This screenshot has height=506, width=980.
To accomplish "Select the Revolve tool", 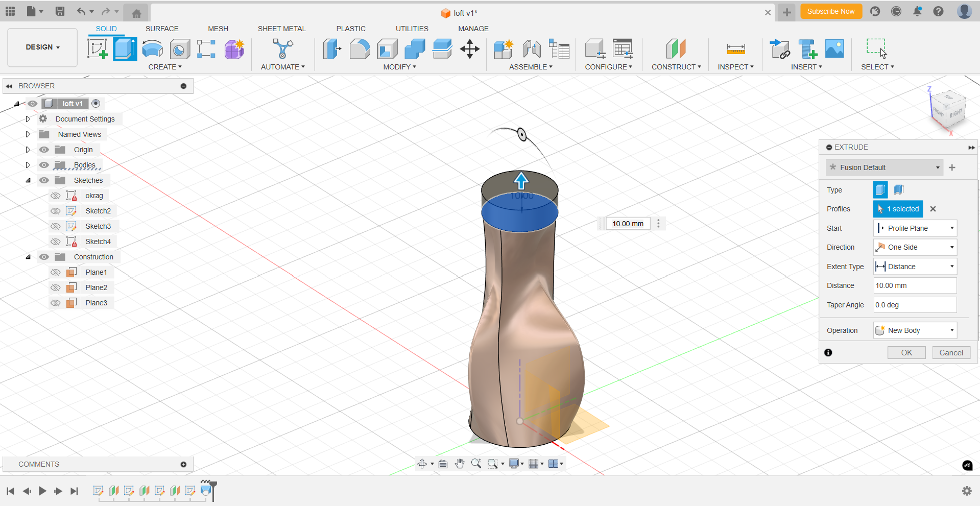I will pyautogui.click(x=152, y=49).
